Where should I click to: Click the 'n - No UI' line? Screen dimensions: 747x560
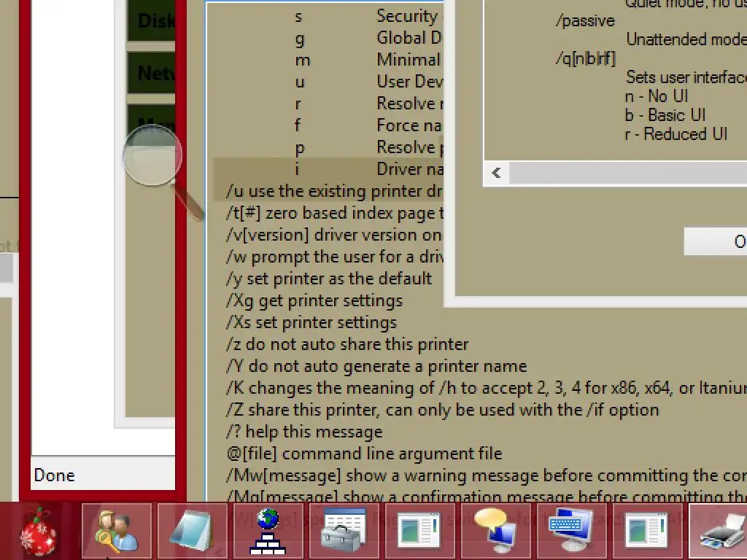pos(657,96)
